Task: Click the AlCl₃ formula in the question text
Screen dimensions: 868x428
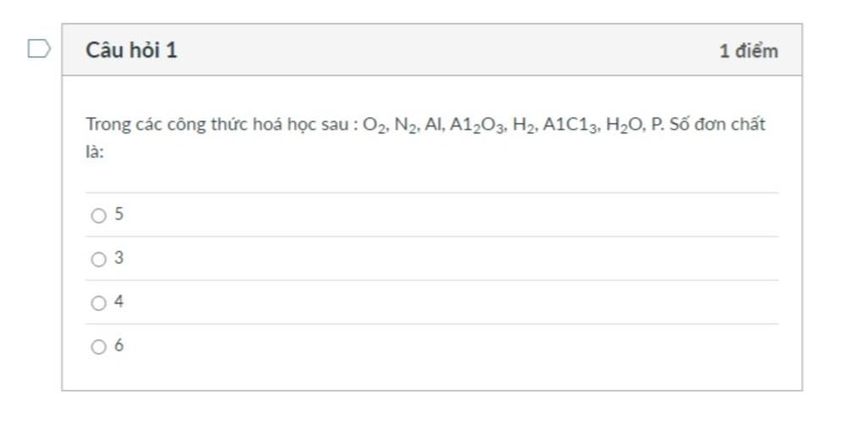Action: click(570, 125)
